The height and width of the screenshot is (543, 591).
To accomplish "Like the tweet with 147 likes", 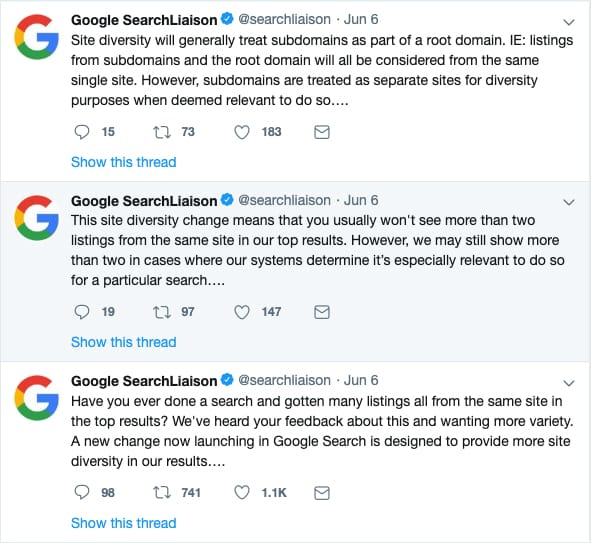I will click(242, 312).
